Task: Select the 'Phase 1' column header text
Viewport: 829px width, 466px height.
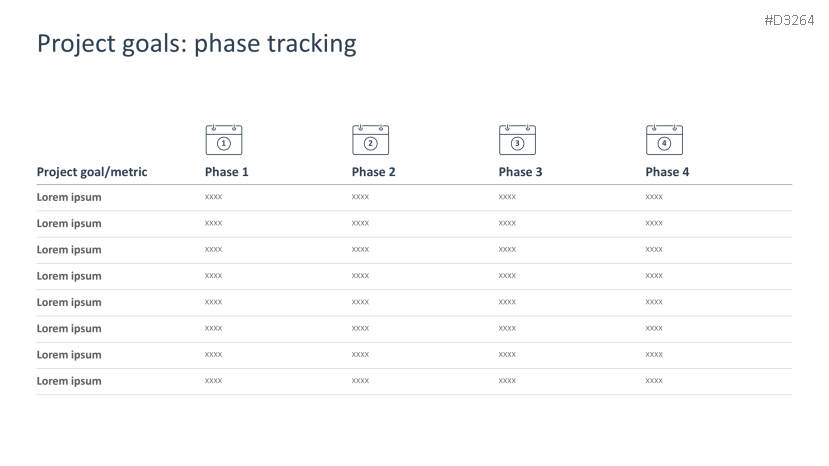Action: click(227, 172)
